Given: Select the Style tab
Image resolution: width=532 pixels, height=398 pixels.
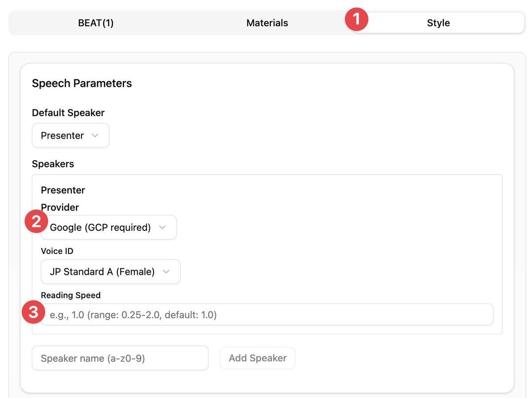Looking at the screenshot, I should tap(438, 23).
